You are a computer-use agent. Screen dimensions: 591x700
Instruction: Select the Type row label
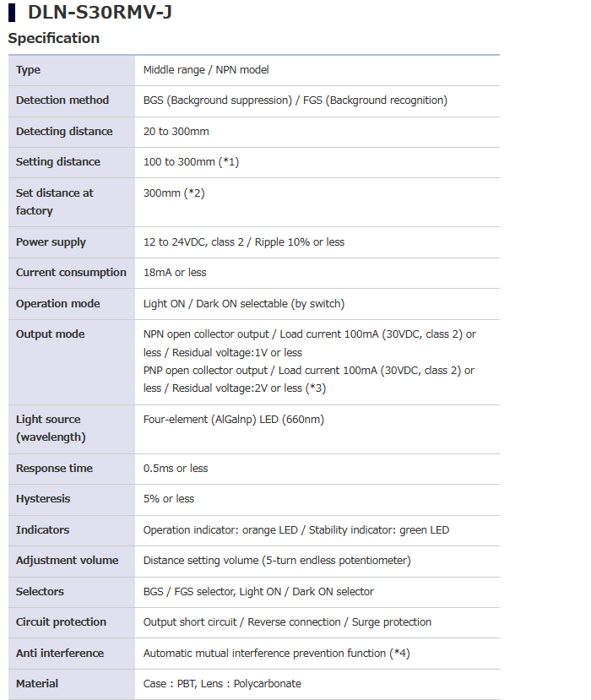click(28, 70)
